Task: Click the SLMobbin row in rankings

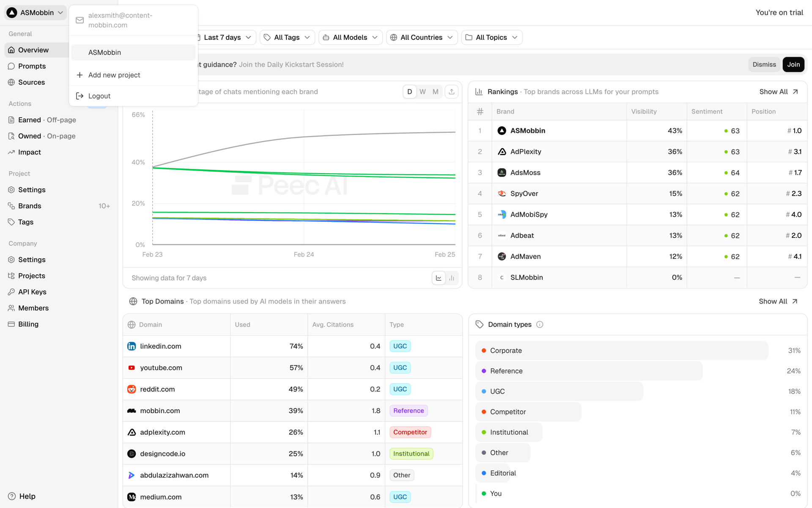Action: point(637,278)
